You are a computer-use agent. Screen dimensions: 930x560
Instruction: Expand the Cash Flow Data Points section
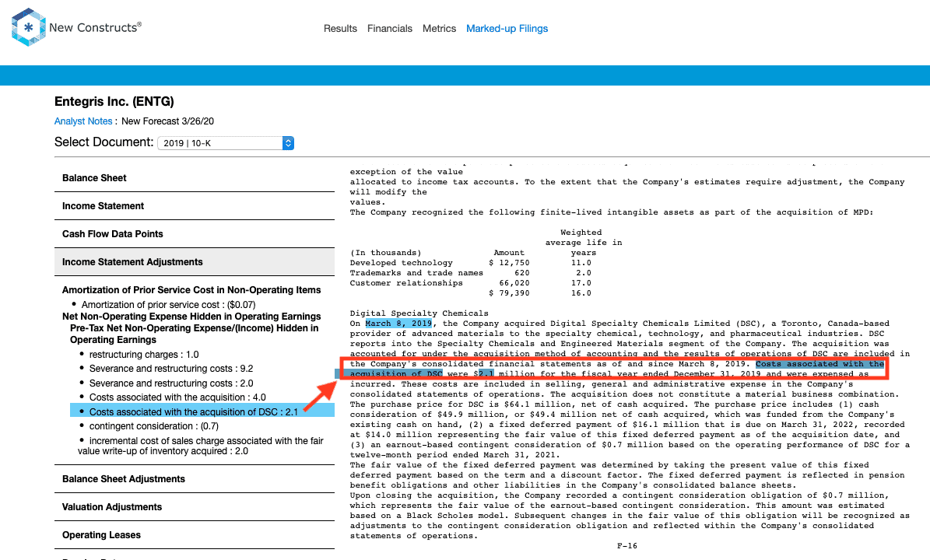195,233
